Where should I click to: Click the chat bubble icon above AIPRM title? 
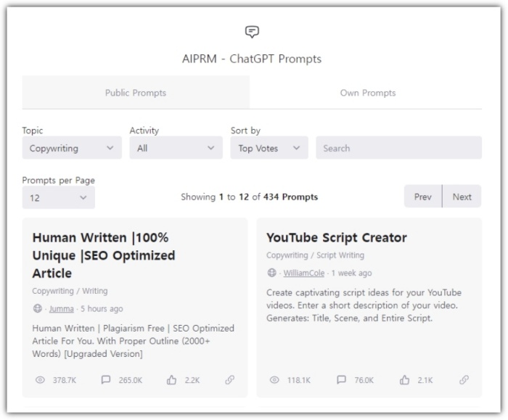coord(252,32)
